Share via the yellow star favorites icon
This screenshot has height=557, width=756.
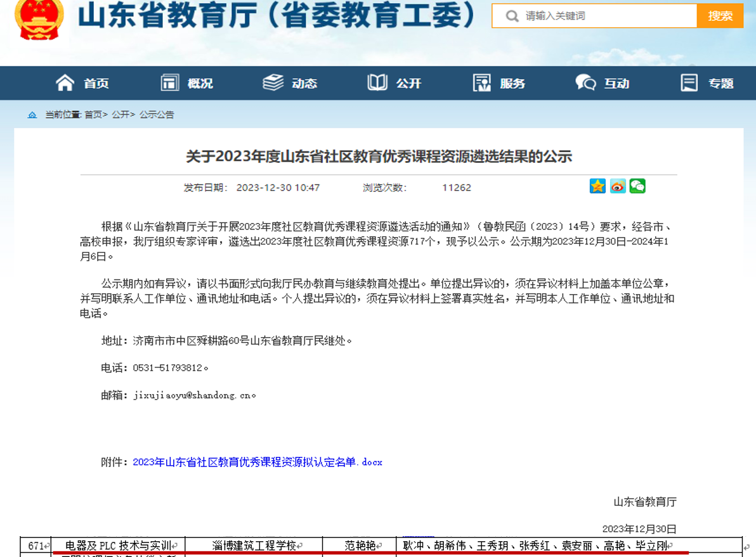[x=597, y=186]
